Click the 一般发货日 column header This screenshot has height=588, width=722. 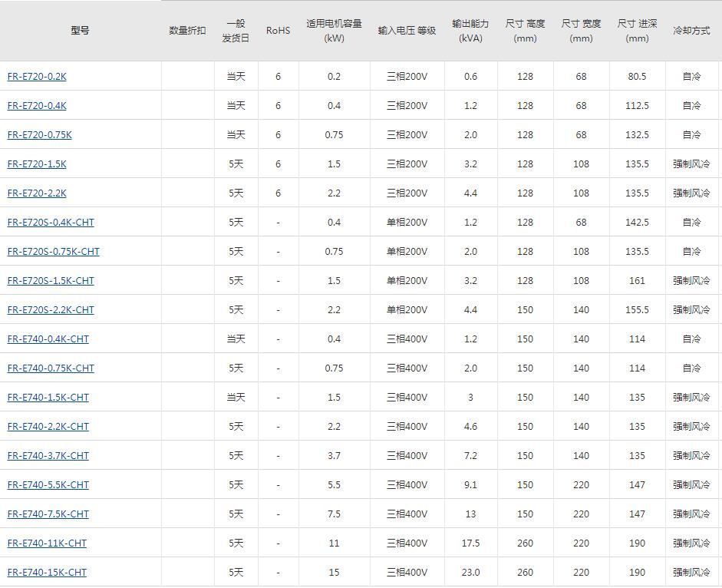pos(236,31)
